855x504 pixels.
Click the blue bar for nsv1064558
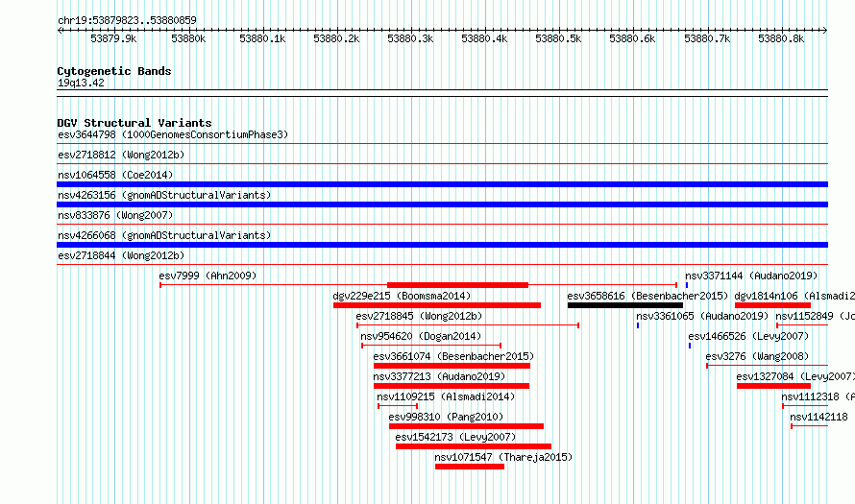coord(442,184)
